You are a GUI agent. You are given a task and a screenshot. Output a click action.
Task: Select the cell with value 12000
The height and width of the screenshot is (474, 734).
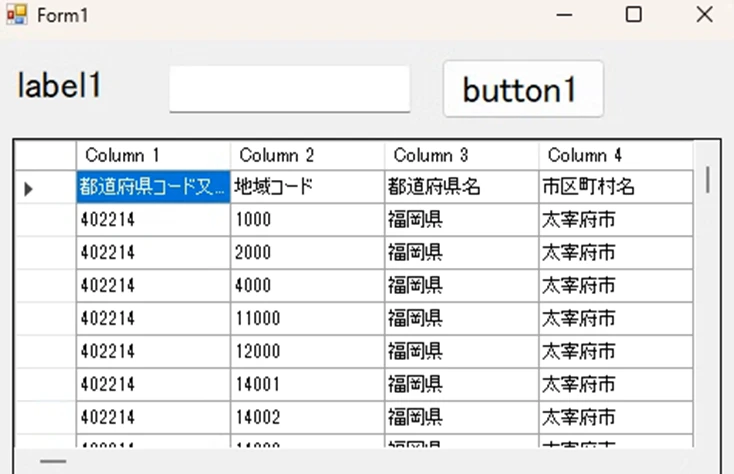pos(308,351)
